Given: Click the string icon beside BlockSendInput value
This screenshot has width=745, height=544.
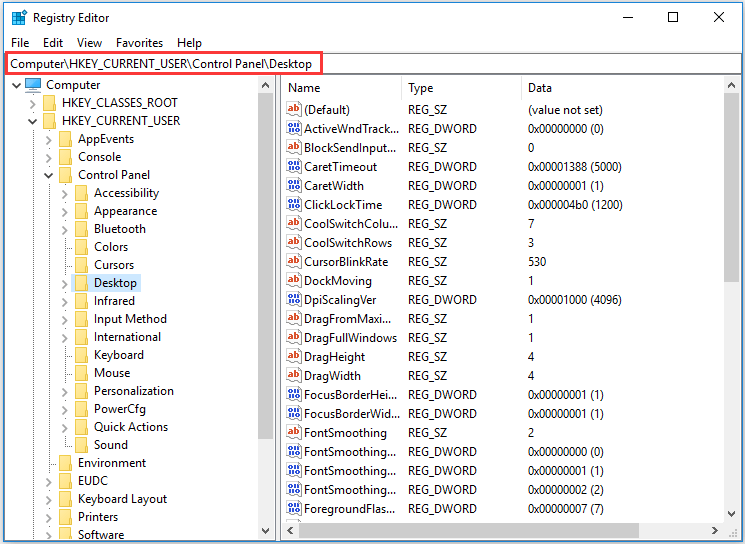Looking at the screenshot, I should (x=294, y=147).
